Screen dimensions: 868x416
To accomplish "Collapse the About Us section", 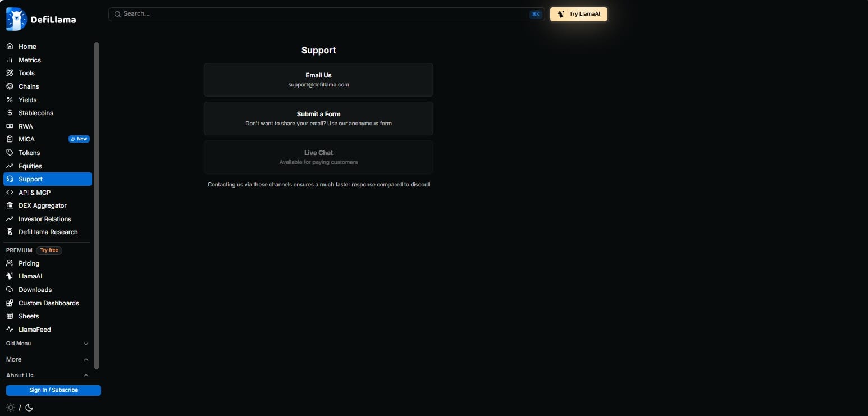I will (48, 375).
